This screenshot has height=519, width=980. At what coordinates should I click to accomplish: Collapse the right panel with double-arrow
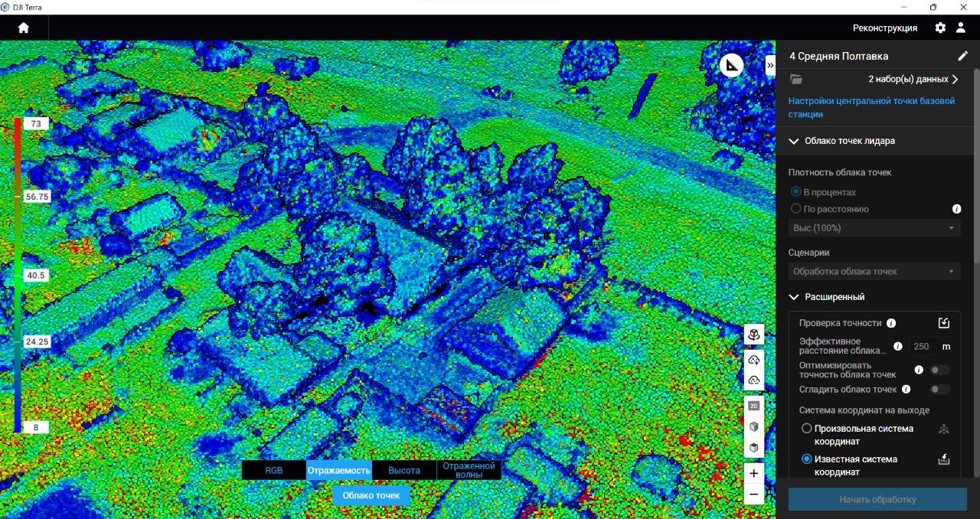pos(770,66)
